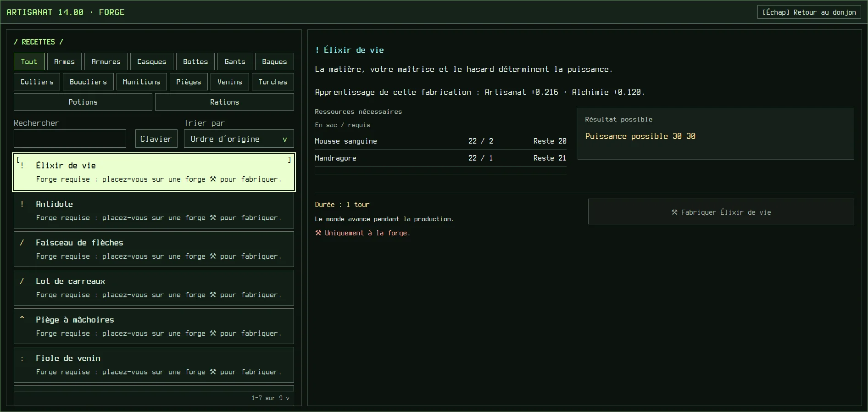Screen dimensions: 868x412
Task: Switch to the Boucliers category
Action: (88, 82)
